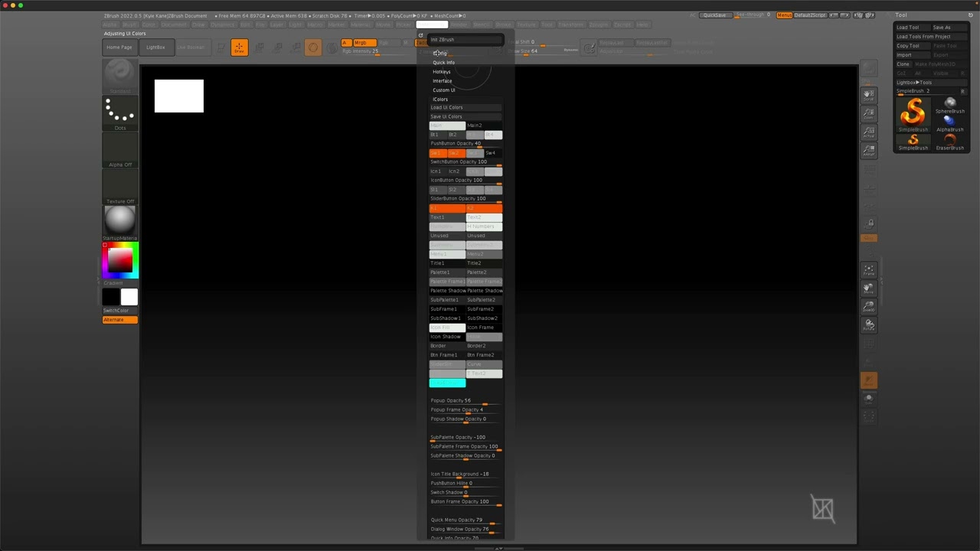Select the AlphaBrush tool
Screen dimensions: 980x551
[x=949, y=123]
